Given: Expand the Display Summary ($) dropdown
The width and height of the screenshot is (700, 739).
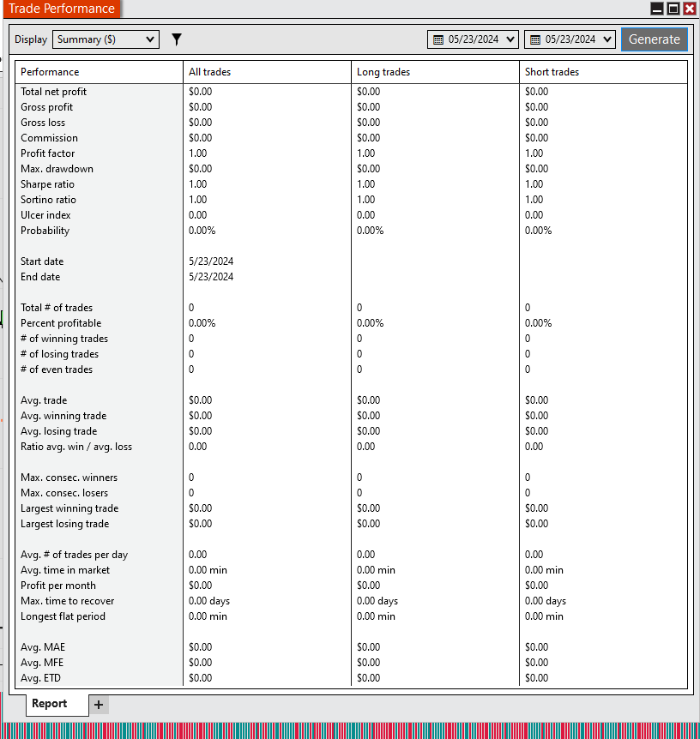Looking at the screenshot, I should click(106, 39).
